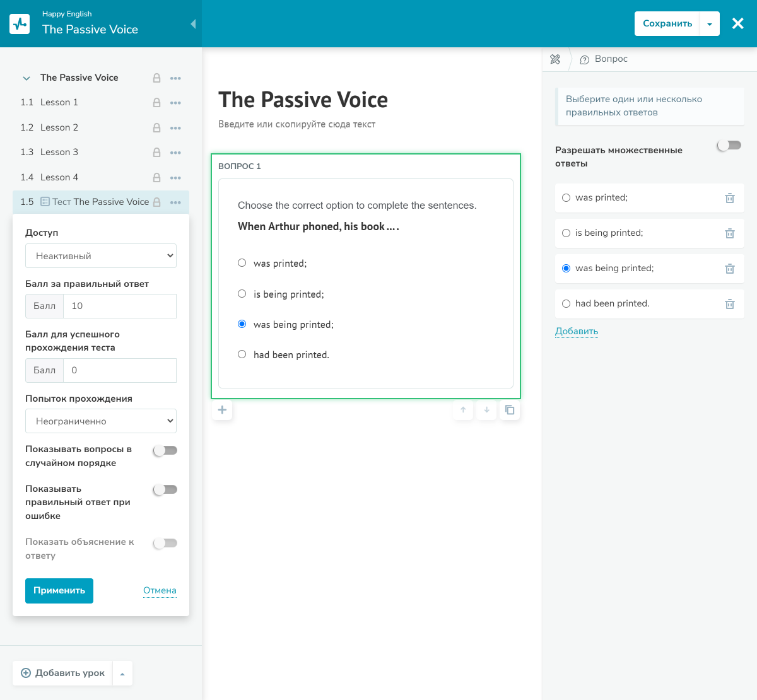Click the Отмена link
Image resolution: width=757 pixels, height=700 pixels.
point(160,590)
